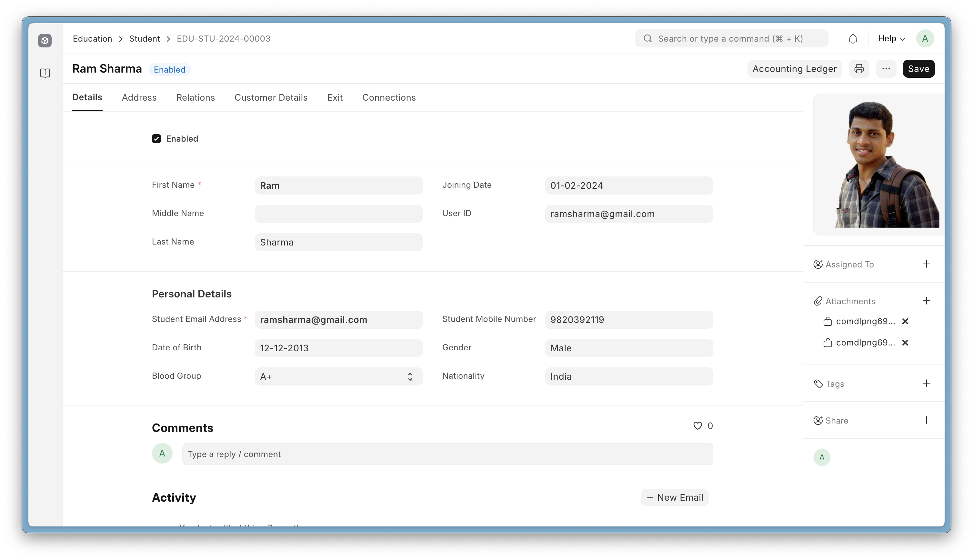Click the Frappe app logo icon
This screenshot has width=973, height=560.
[45, 40]
